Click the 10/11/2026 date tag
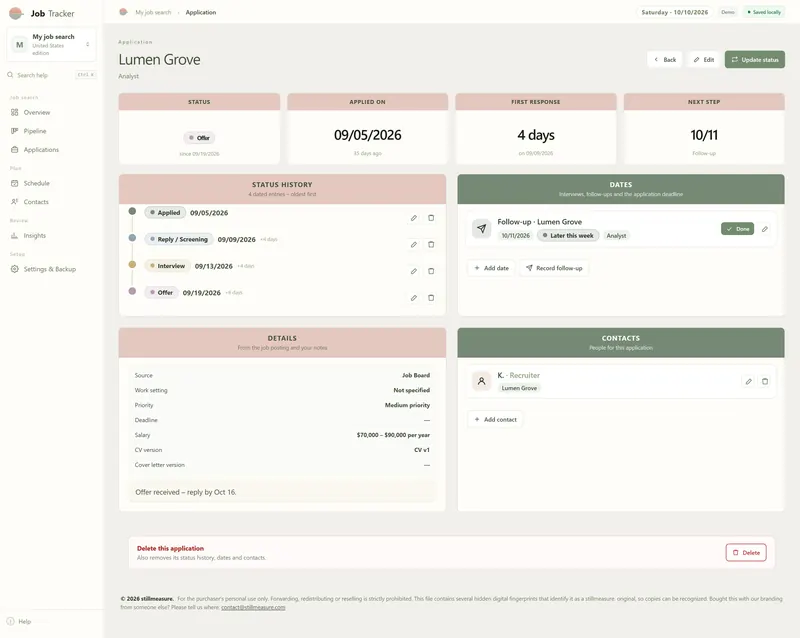 point(515,236)
